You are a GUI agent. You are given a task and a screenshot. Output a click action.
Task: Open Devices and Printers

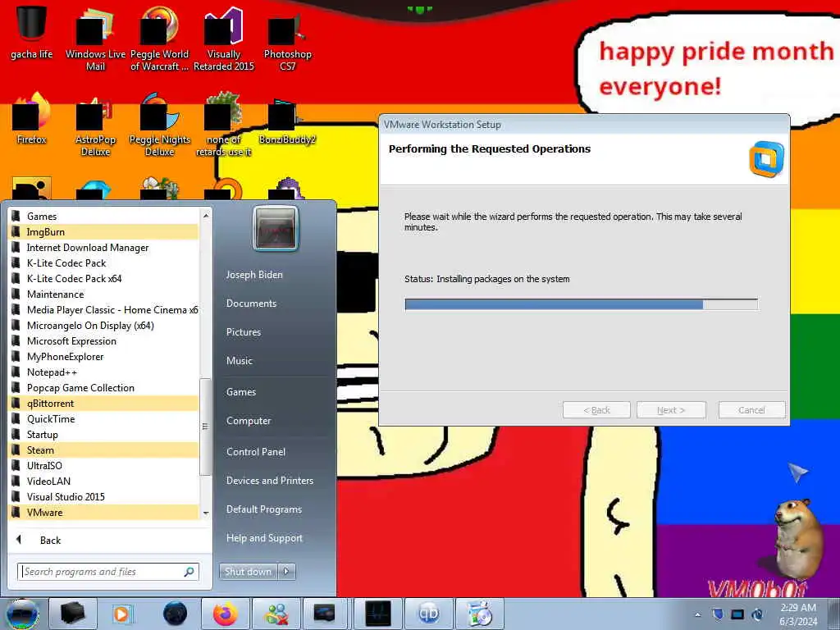[x=269, y=481]
